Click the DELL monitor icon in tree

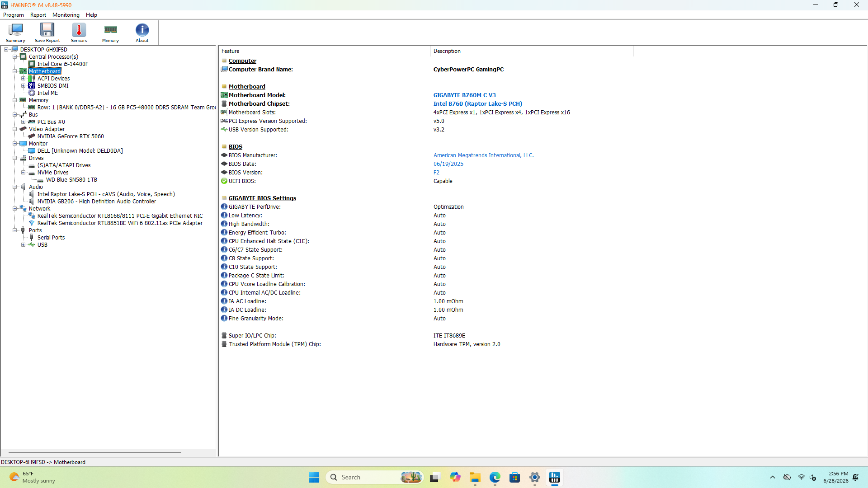(32, 151)
